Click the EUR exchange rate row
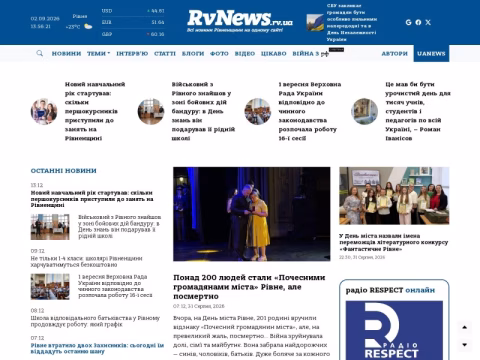Image resolution: width=480 pixels, height=360 pixels. 133,22
